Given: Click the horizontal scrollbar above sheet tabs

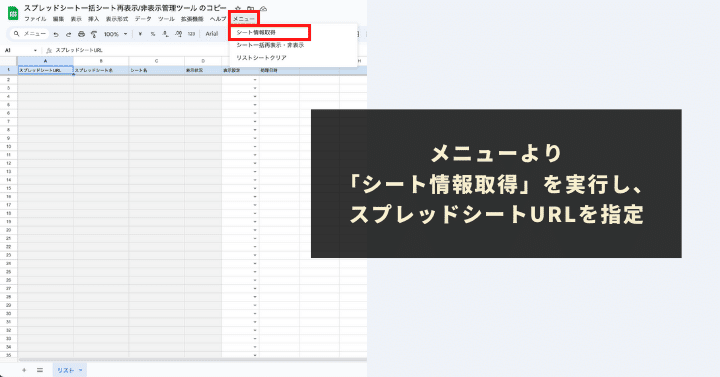Looking at the screenshot, I should 192,360.
